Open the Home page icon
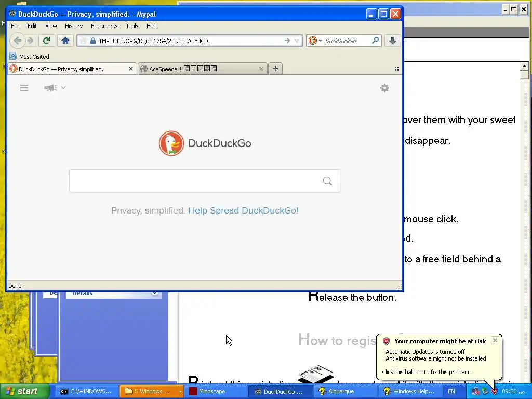Screen dimensions: 532x399 [x=65, y=41]
